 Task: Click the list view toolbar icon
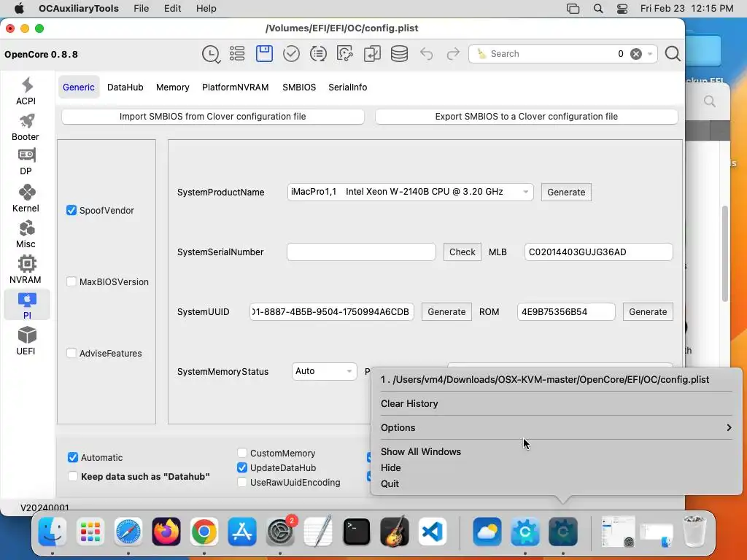237,54
